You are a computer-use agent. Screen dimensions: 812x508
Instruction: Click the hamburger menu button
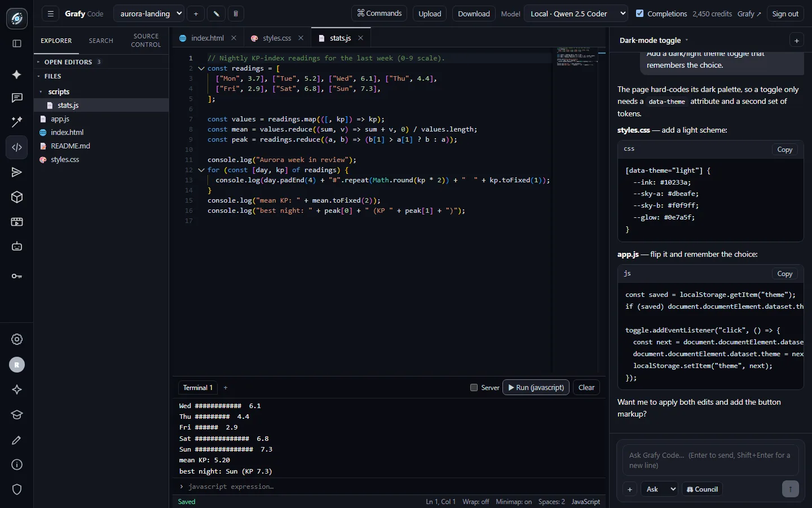(x=50, y=14)
